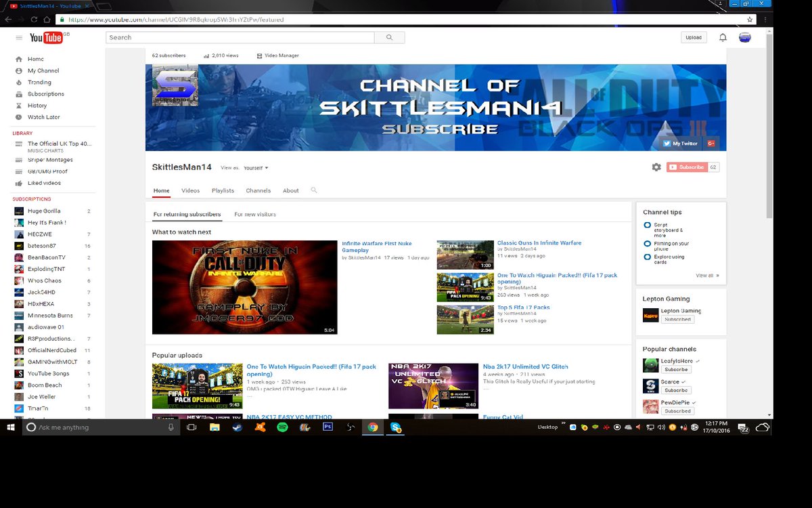Image resolution: width=812 pixels, height=508 pixels.
Task: Open Subscriptions in sidebar
Action: [x=46, y=94]
